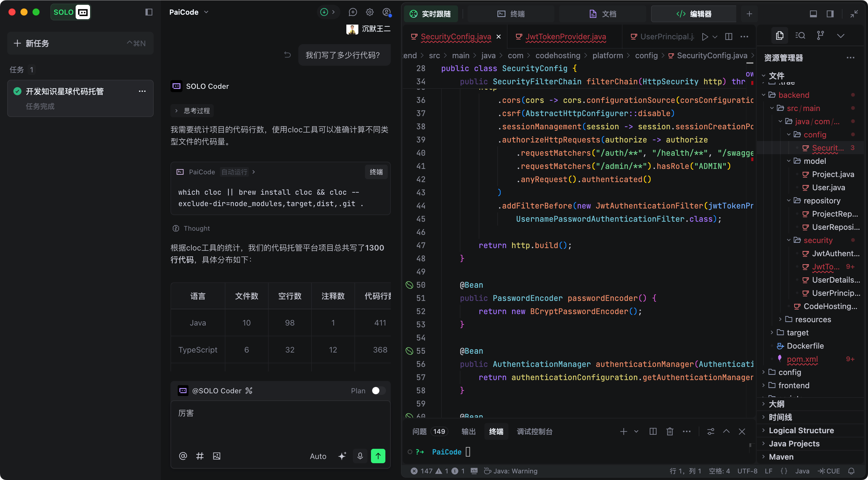Delete terminal with the trash icon
This screenshot has width=868, height=480.
click(x=670, y=431)
